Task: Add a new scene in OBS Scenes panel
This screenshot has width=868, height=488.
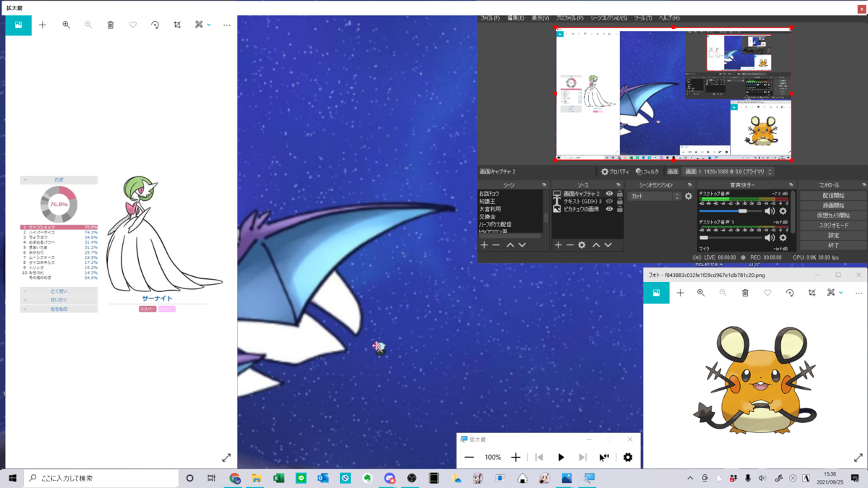Action: pyautogui.click(x=485, y=245)
